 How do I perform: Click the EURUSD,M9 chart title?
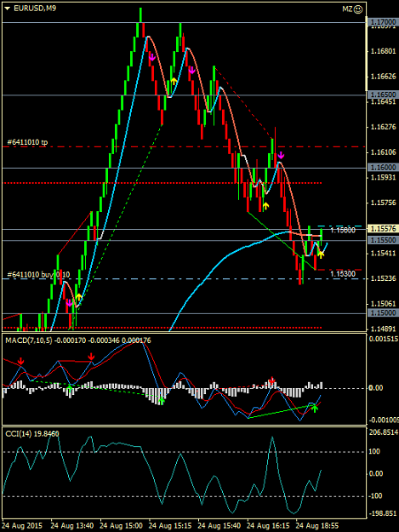point(35,9)
